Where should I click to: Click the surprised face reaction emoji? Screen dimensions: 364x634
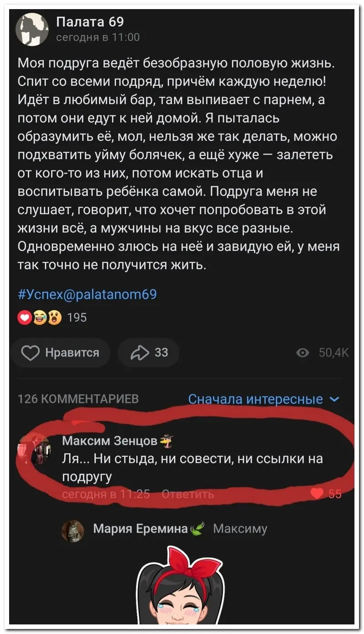54,317
